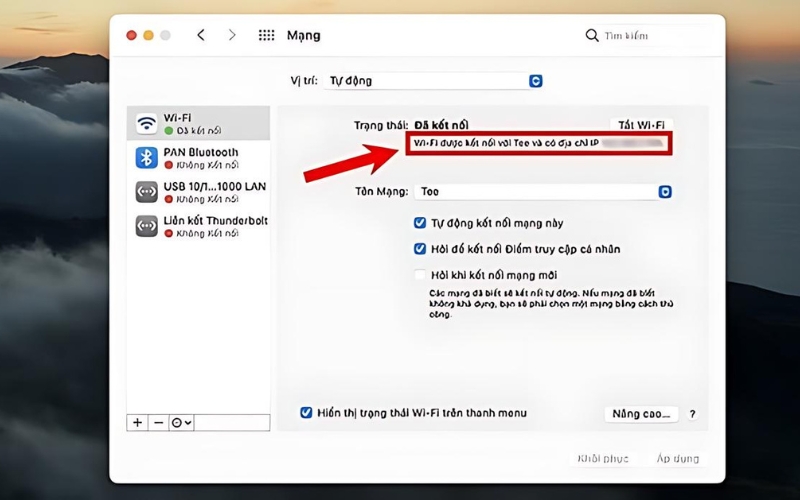The height and width of the screenshot is (500, 800).
Task: Focus the 'Tìm kiếm' search field
Action: tap(647, 36)
